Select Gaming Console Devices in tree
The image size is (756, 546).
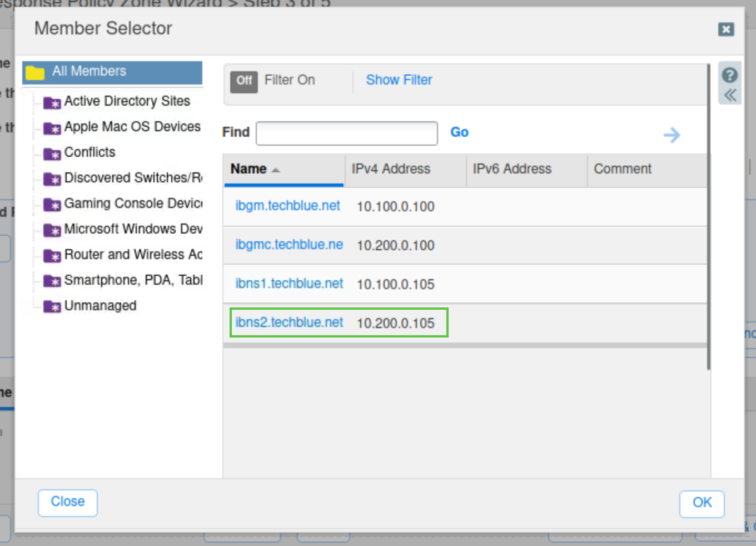pyautogui.click(x=133, y=203)
